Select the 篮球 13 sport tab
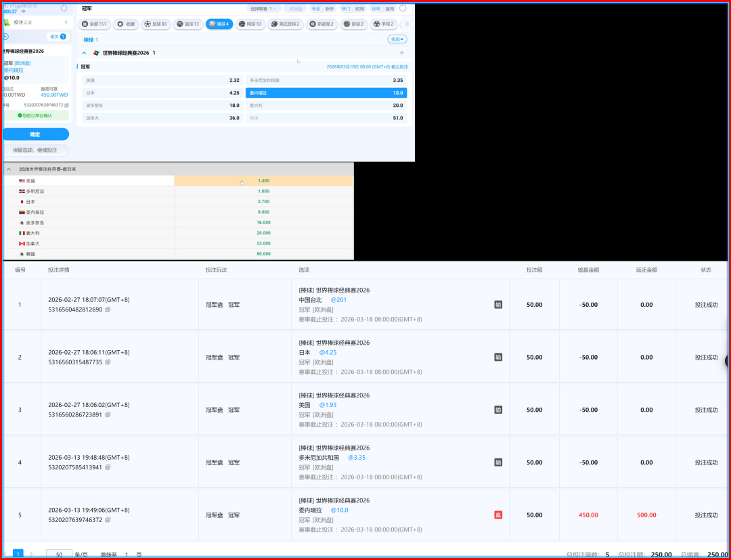The width and height of the screenshot is (731, 560). [x=187, y=24]
